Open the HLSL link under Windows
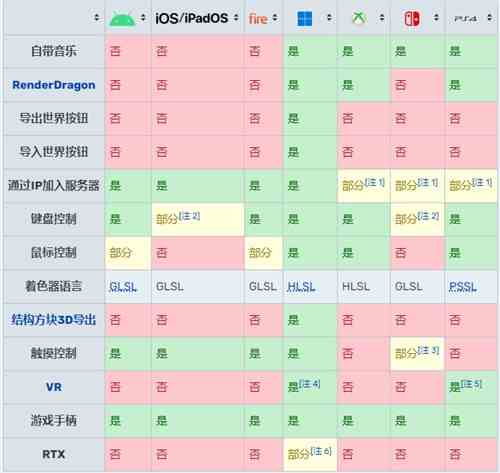Viewport: 500px width, 473px height. click(x=301, y=287)
